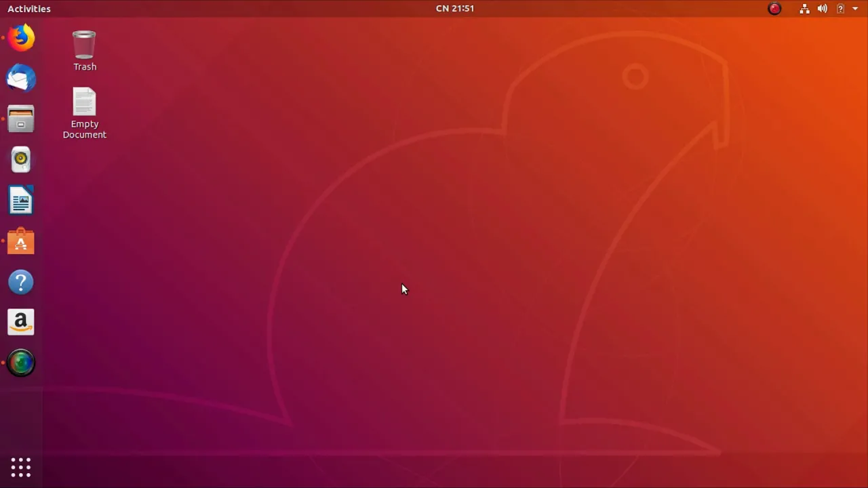Expand the system menu arrow

pyautogui.click(x=855, y=9)
